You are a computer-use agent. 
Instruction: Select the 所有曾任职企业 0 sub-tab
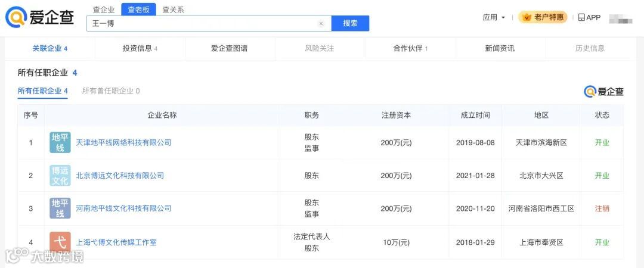click(111, 91)
